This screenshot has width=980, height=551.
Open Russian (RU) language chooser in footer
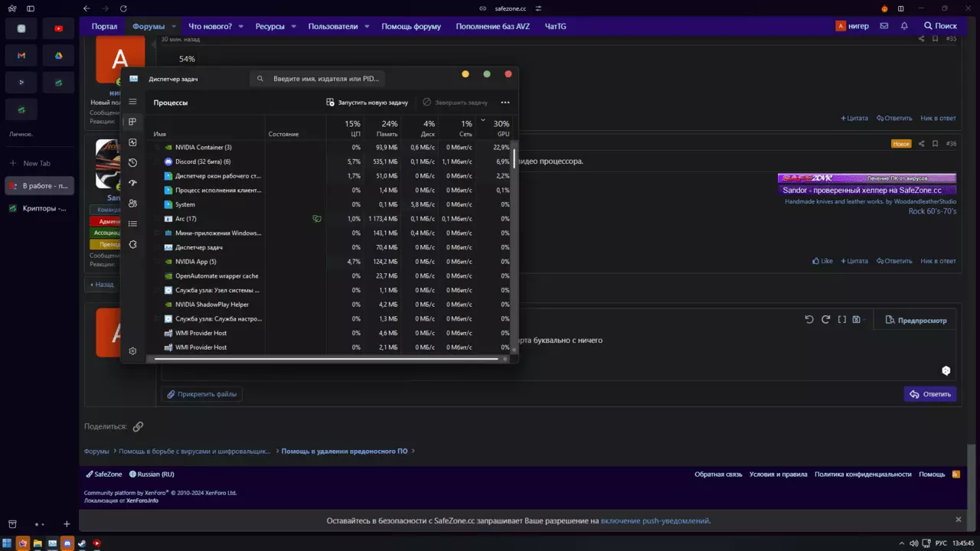point(152,474)
